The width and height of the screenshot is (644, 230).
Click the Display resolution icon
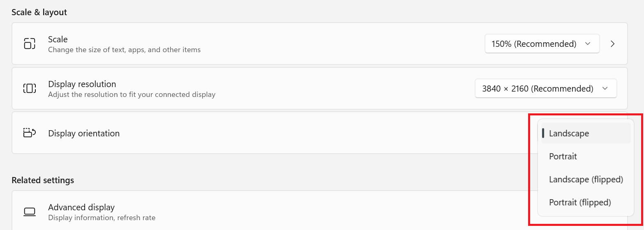pyautogui.click(x=30, y=88)
